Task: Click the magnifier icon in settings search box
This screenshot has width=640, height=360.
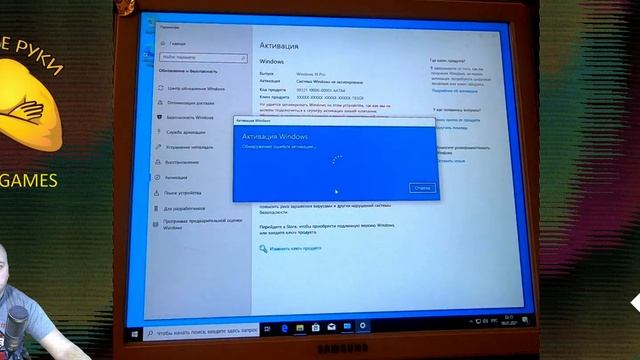Action: (243, 58)
